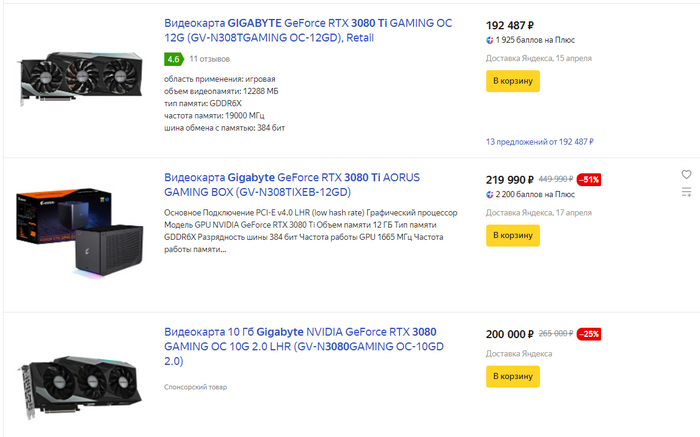Add the 192 487 ₽ card to cart
This screenshot has width=700, height=437.
[x=512, y=81]
